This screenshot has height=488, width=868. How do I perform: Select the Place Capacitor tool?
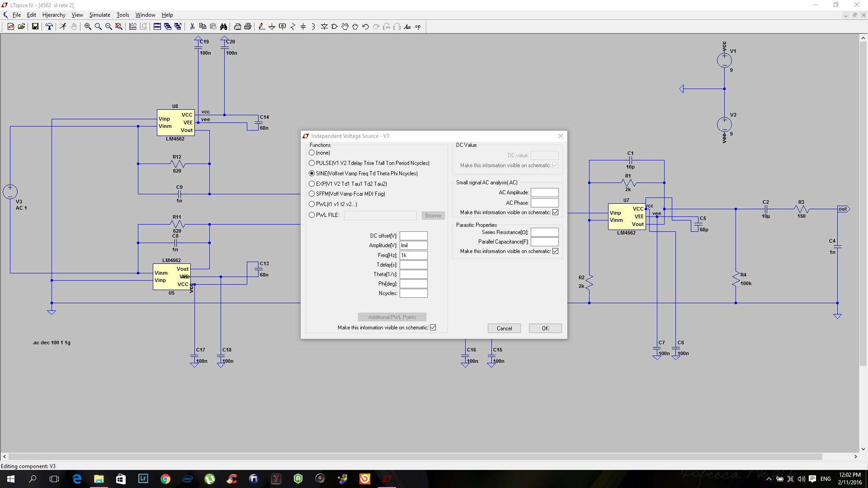point(303,27)
